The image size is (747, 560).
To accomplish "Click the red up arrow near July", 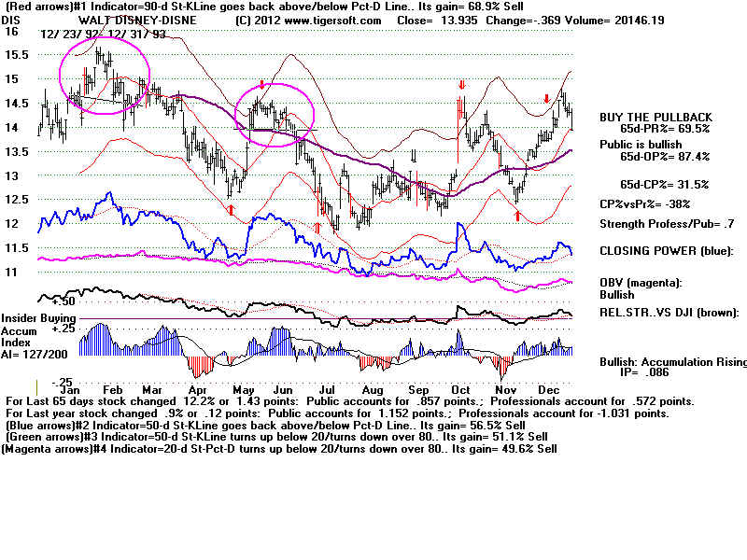I will pos(317,226).
